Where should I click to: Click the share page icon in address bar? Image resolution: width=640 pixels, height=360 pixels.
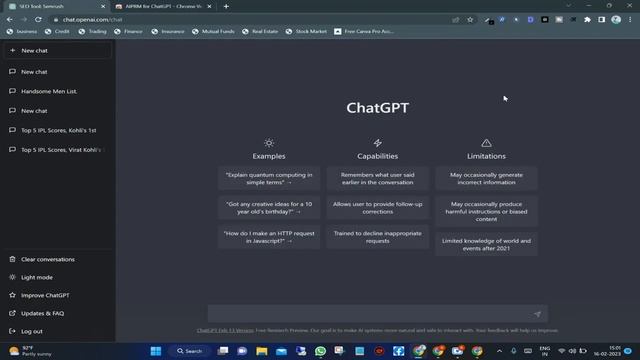tap(456, 20)
